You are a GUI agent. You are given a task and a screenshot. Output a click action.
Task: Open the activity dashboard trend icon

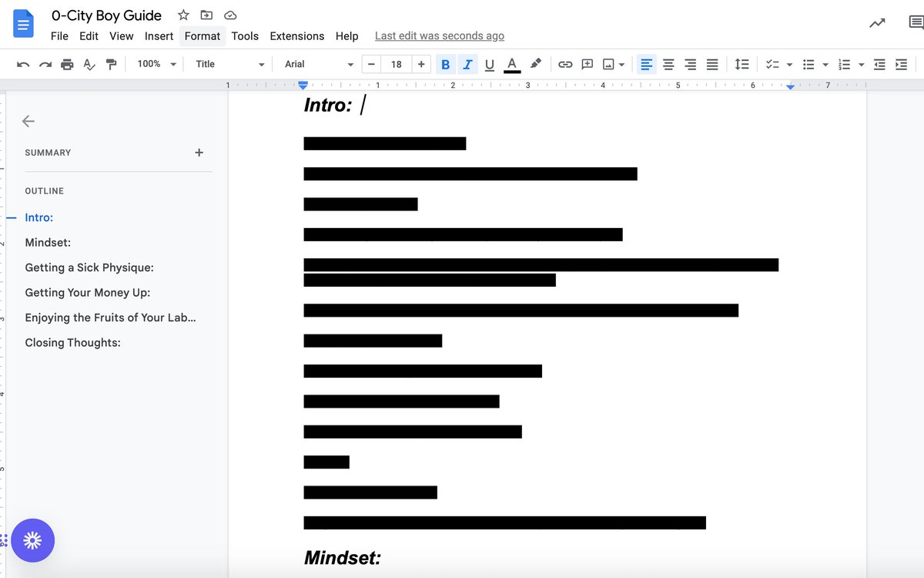(877, 24)
